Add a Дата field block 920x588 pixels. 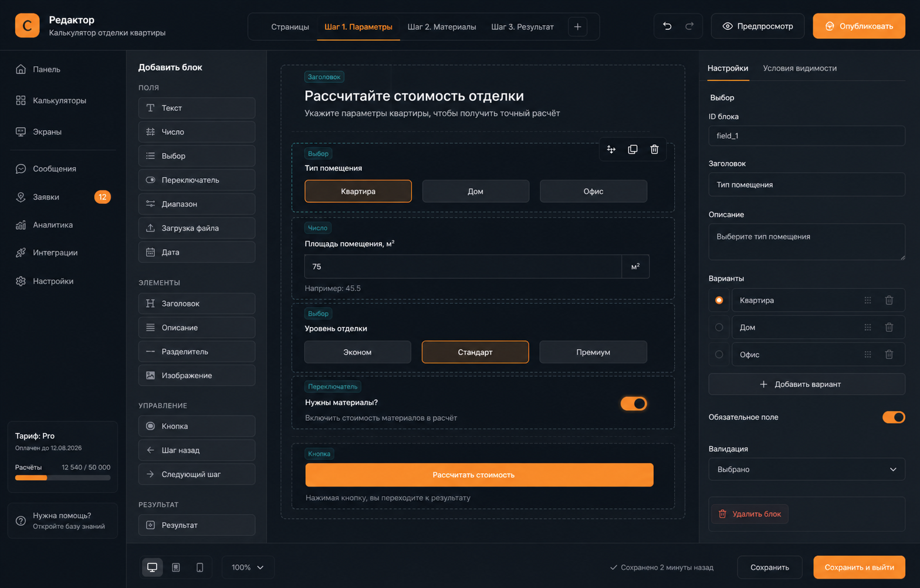(x=197, y=252)
